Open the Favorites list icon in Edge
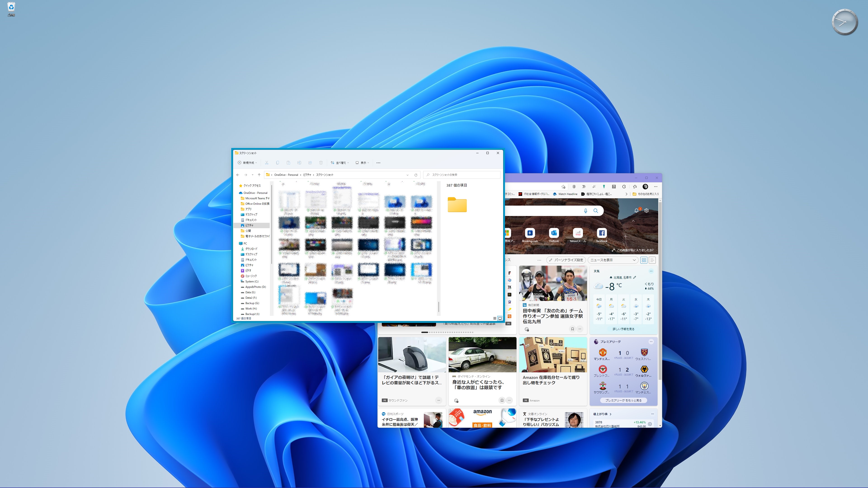This screenshot has width=868, height=488. click(635, 187)
